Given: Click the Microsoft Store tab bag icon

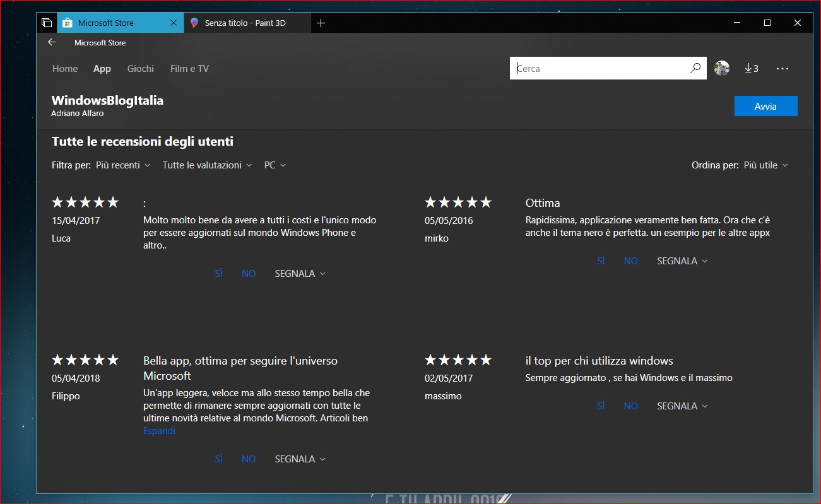Looking at the screenshot, I should (68, 23).
